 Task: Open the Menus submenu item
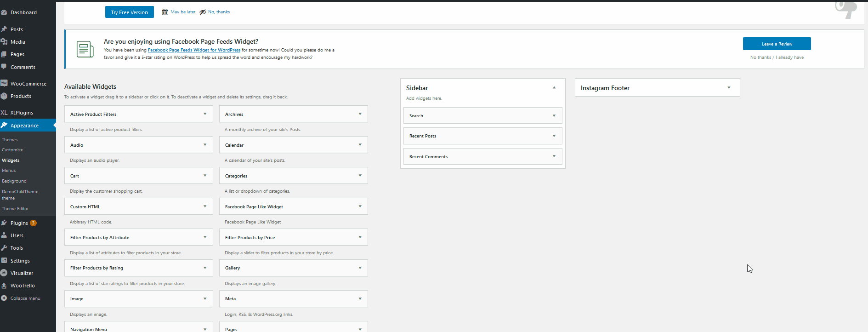tap(9, 171)
